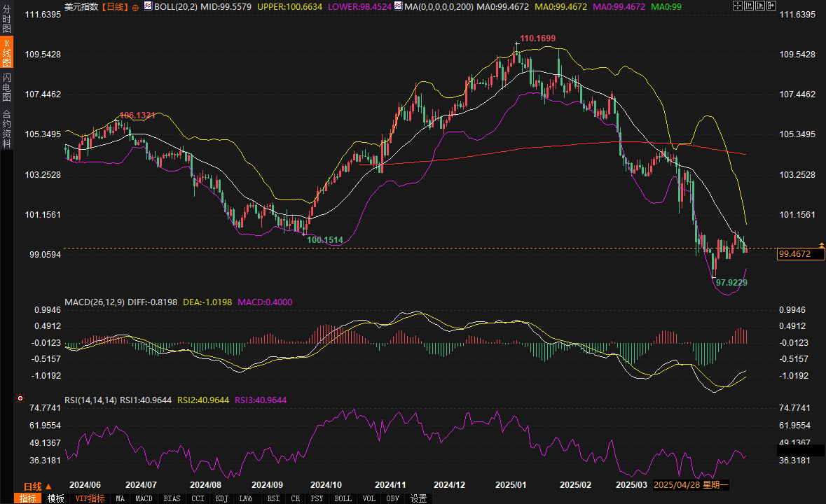This screenshot has height=504, width=826.
Task: Click the 100.1514 low price annotation
Action: 325,240
